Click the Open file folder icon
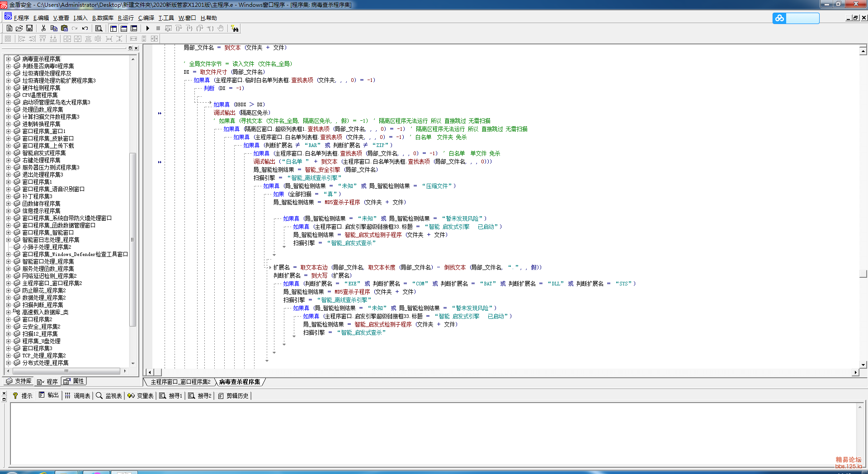Screen dimensions: 868x474 [x=19, y=28]
